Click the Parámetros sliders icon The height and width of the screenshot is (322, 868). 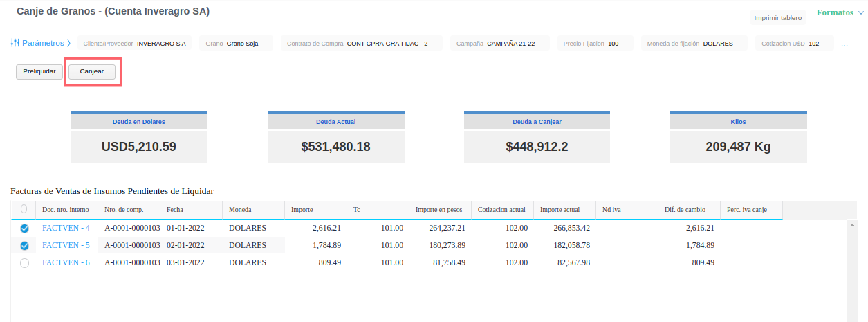click(15, 43)
